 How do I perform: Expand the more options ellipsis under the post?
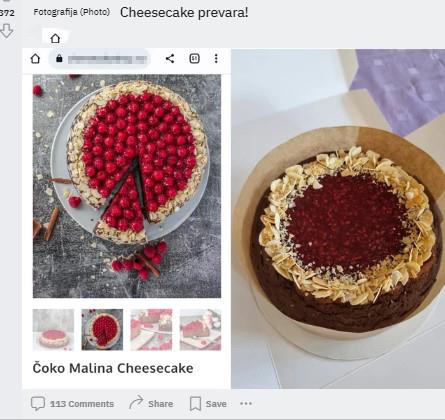246,404
